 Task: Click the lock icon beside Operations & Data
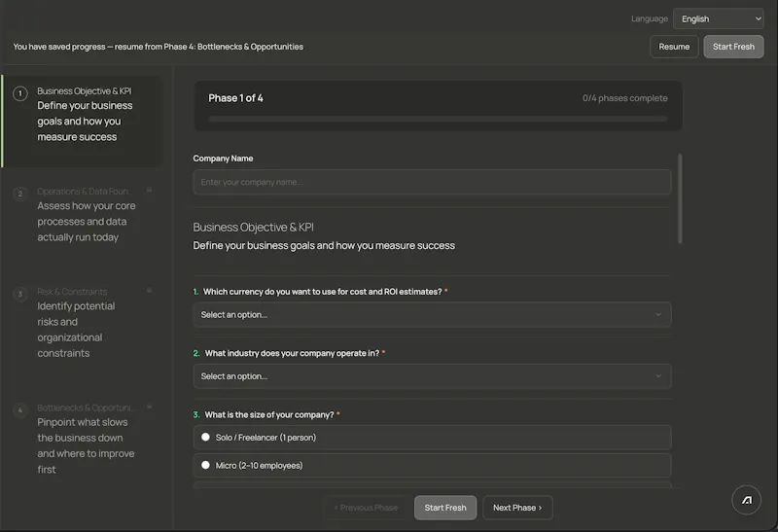[149, 190]
